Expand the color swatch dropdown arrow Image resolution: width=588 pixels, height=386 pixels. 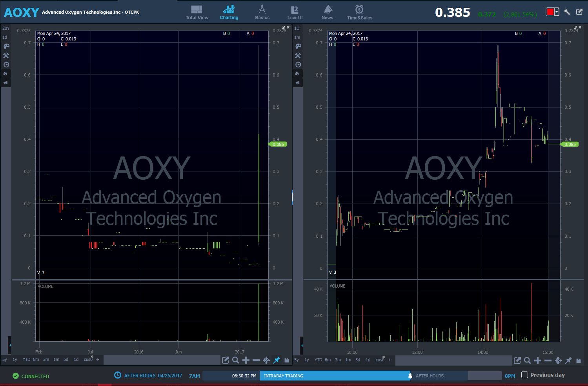(557, 12)
